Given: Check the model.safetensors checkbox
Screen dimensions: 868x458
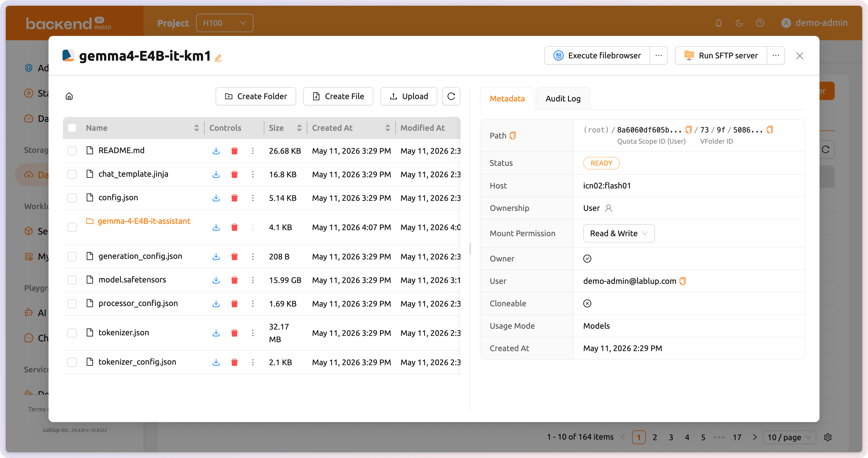Looking at the screenshot, I should click(x=72, y=280).
